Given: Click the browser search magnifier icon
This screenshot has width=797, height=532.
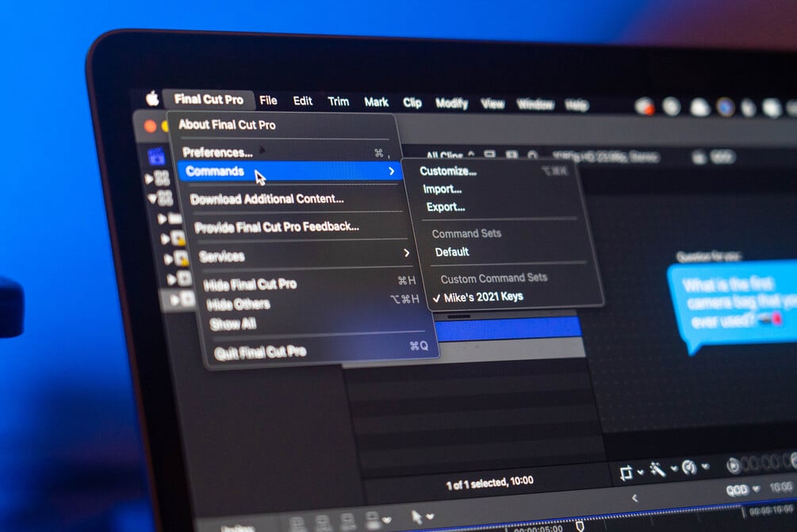Looking at the screenshot, I should [x=532, y=155].
